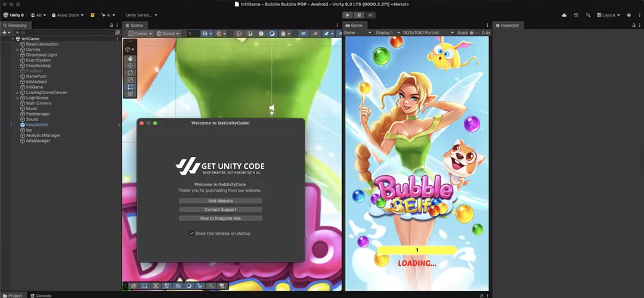This screenshot has height=298, width=644.
Task: Click the How to Integrate Ads button
Action: point(221,219)
